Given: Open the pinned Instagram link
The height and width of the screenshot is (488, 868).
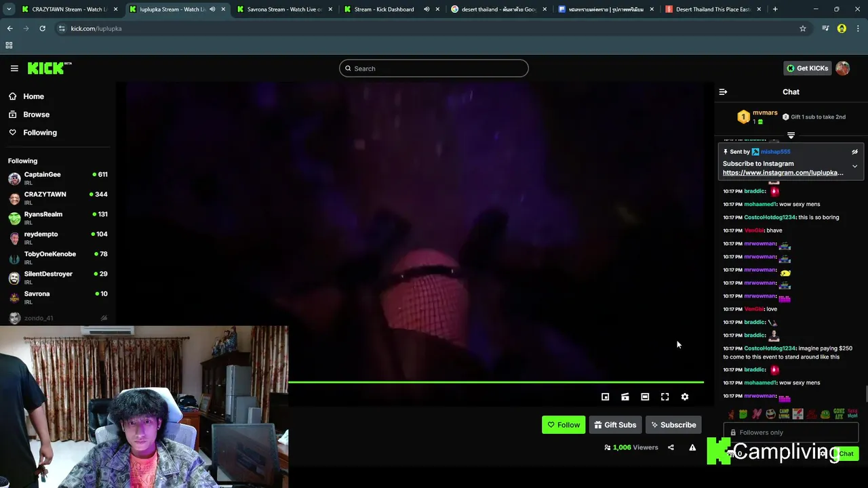Looking at the screenshot, I should click(783, 173).
